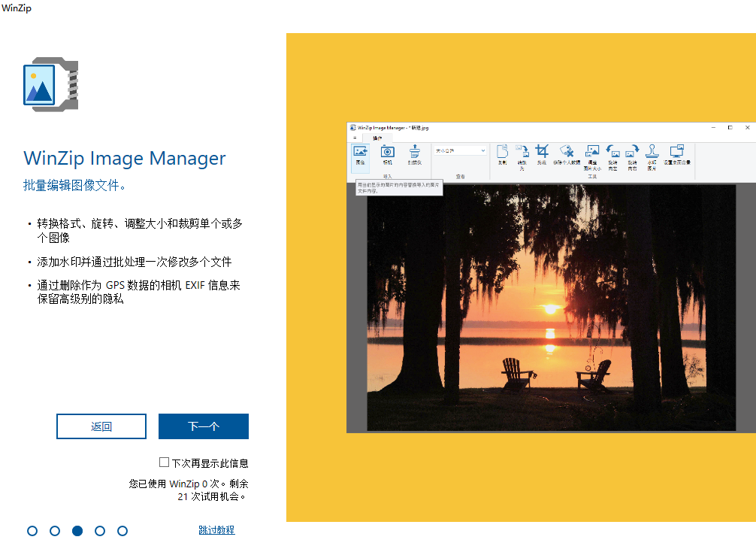
Task: Tick the 下次再显示此信息 checkbox
Action: click(164, 462)
